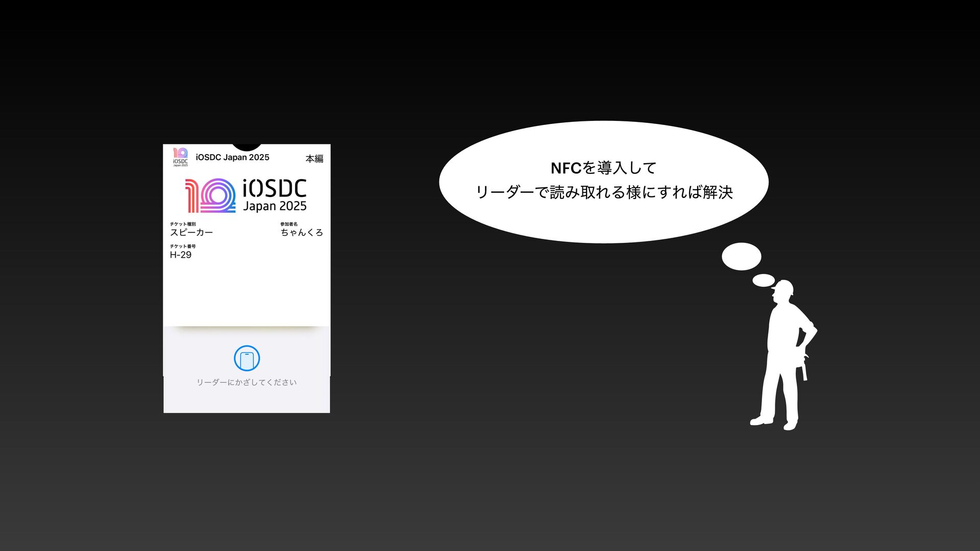This screenshot has width=980, height=551.
Task: Click the リーダーにかざしてください prompt text
Action: (x=247, y=382)
